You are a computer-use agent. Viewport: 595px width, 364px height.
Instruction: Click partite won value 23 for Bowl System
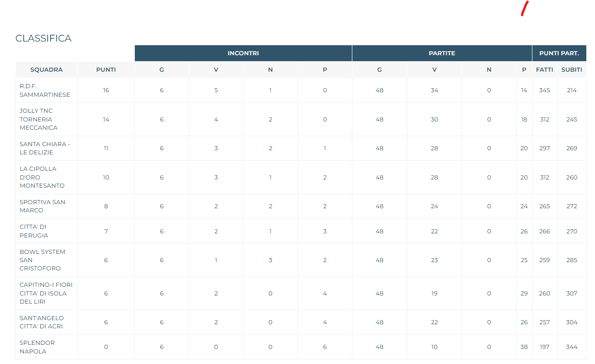point(434,260)
